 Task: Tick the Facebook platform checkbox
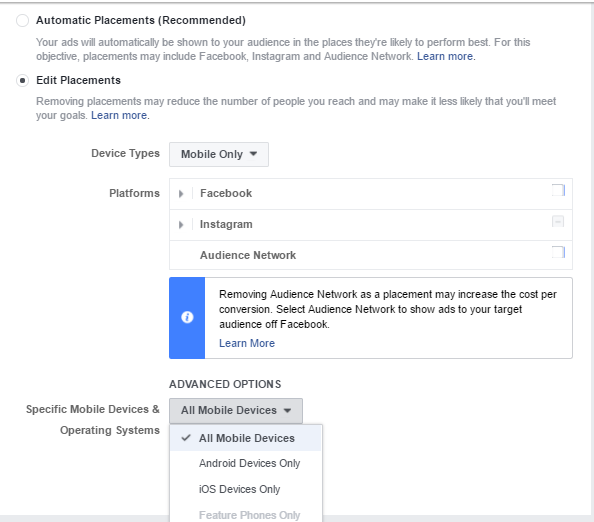[558, 190]
